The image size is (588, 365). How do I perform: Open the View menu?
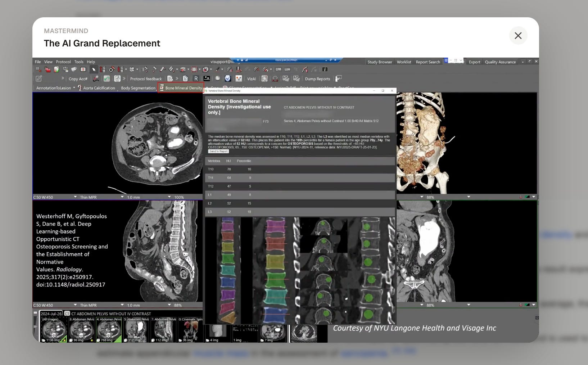click(48, 62)
